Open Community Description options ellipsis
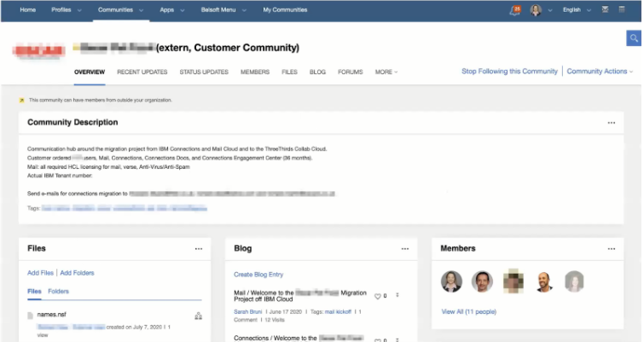The height and width of the screenshot is (342, 644). pos(611,123)
